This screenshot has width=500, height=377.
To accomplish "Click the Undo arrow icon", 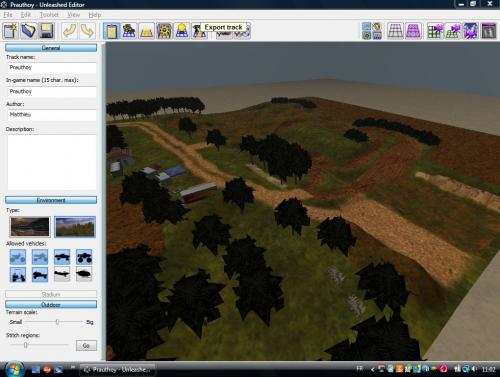I will 70,31.
